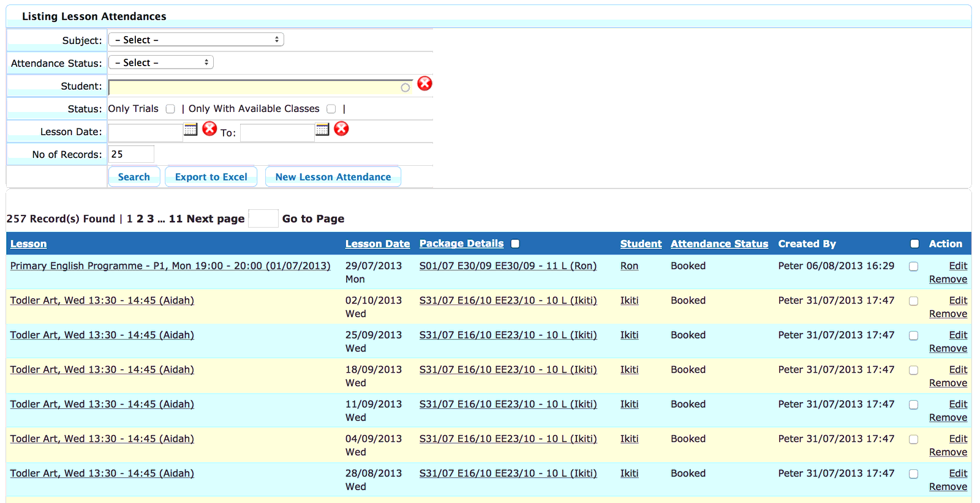
Task: Remove the 02/10/2013 attendance row
Action: (x=948, y=314)
